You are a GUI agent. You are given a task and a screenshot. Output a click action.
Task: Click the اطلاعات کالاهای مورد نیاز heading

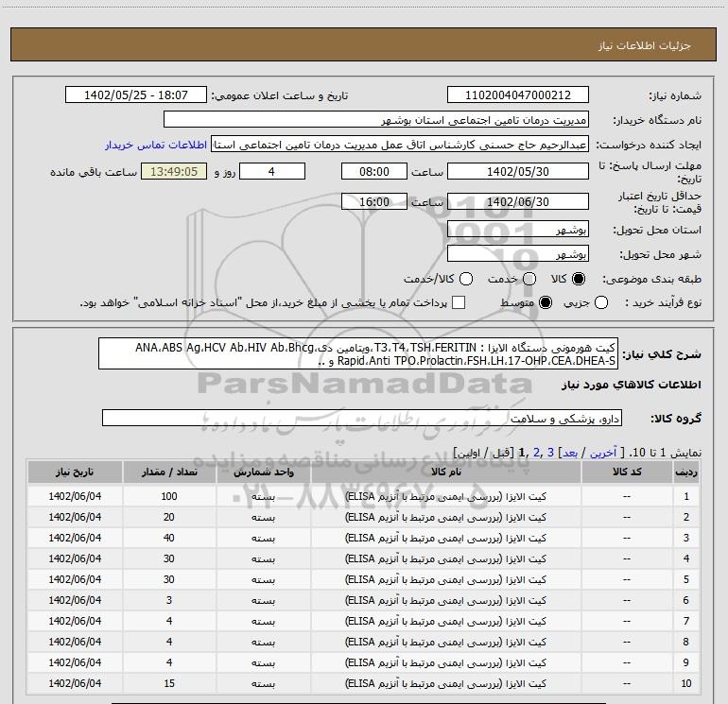point(632,385)
